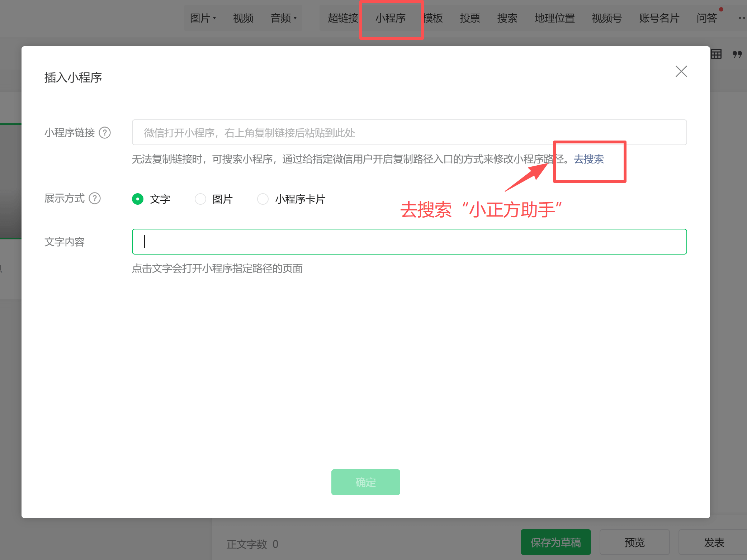Expand the 音频 dropdown in toolbar

click(283, 18)
